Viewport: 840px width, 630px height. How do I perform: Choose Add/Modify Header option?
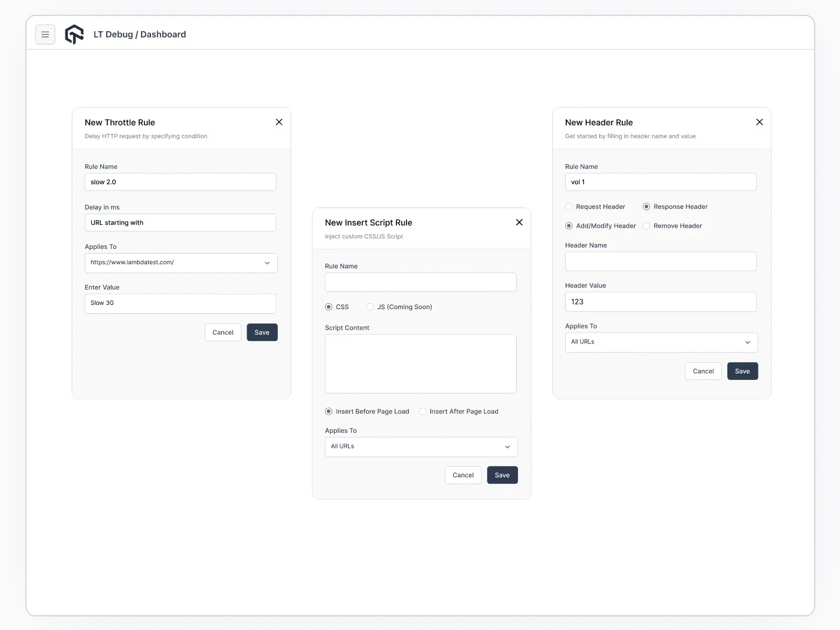(x=569, y=226)
